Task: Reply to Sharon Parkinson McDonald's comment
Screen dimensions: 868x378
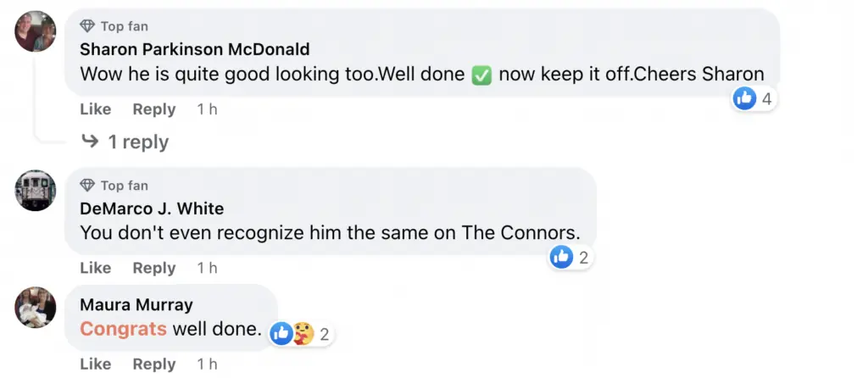Action: (x=153, y=109)
